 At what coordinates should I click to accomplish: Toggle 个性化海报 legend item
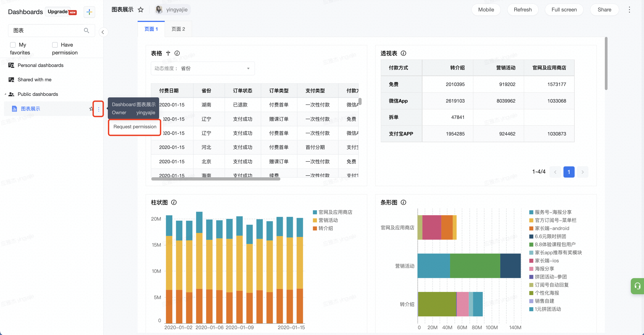tap(544, 293)
